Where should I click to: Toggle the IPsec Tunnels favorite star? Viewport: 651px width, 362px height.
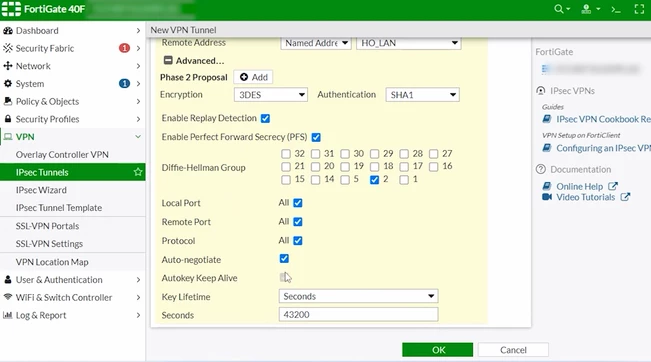point(138,172)
